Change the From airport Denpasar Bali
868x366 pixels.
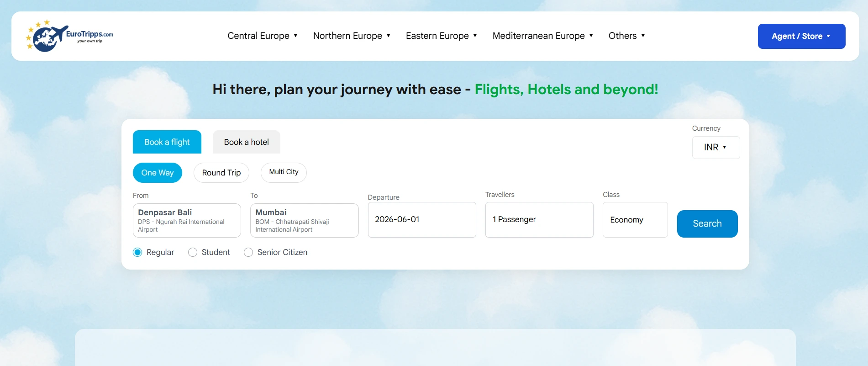click(187, 220)
